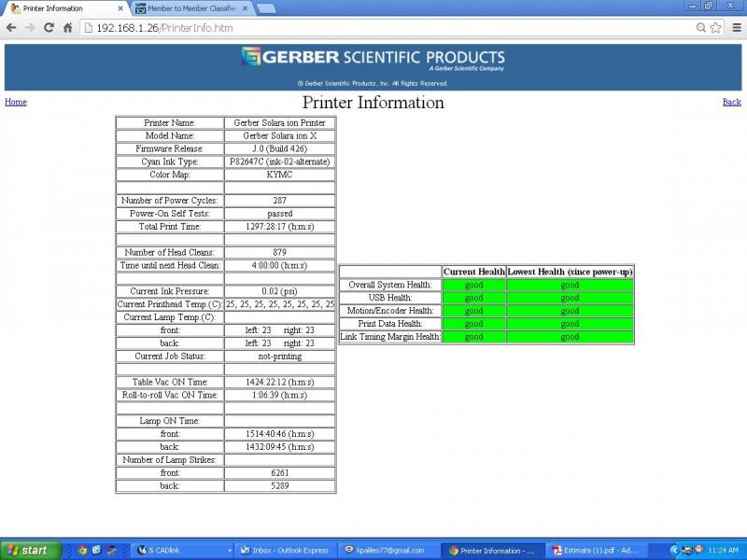Click the network system tray icon
747x560 pixels.
click(x=687, y=550)
